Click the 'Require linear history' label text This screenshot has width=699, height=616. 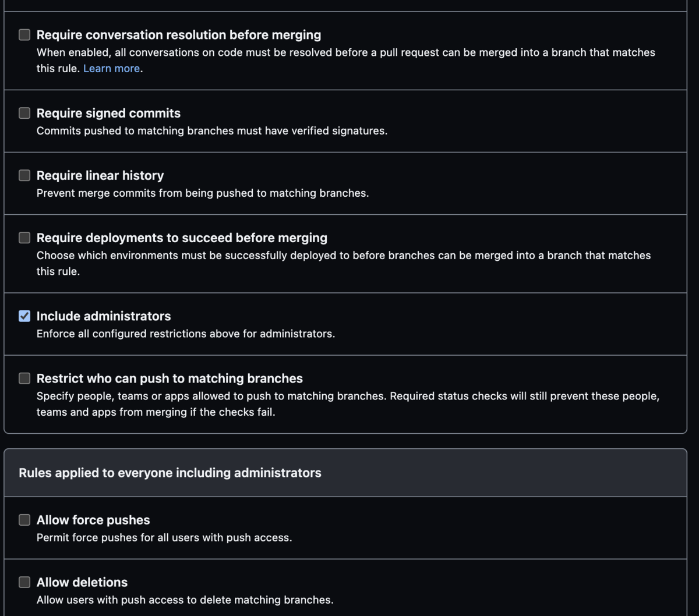tap(100, 175)
